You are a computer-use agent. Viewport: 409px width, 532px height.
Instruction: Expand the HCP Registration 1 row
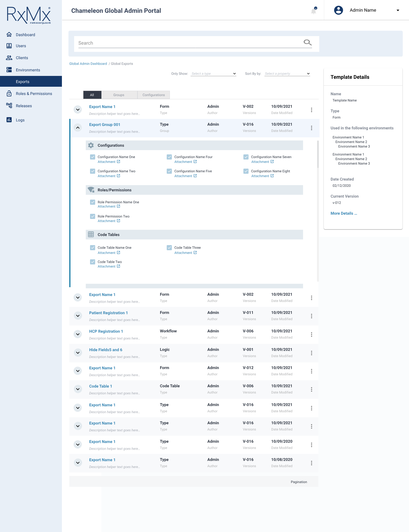pyautogui.click(x=78, y=334)
